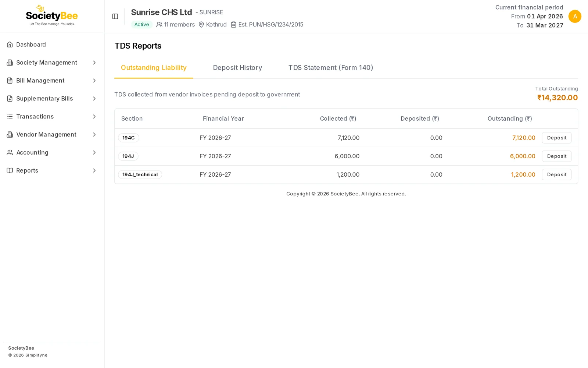Click outstanding amount 6,000.00
Screen dimensions: 588x368
click(x=523, y=156)
